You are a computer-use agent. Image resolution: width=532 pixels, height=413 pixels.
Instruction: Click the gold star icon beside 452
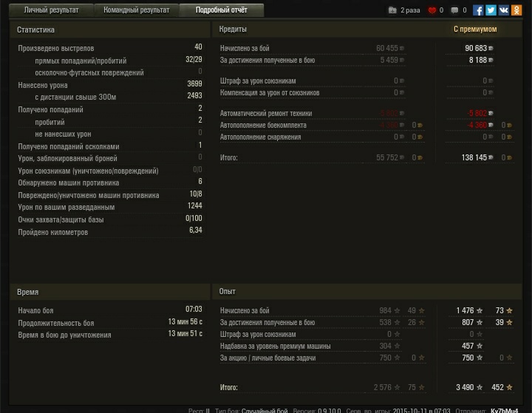509,387
